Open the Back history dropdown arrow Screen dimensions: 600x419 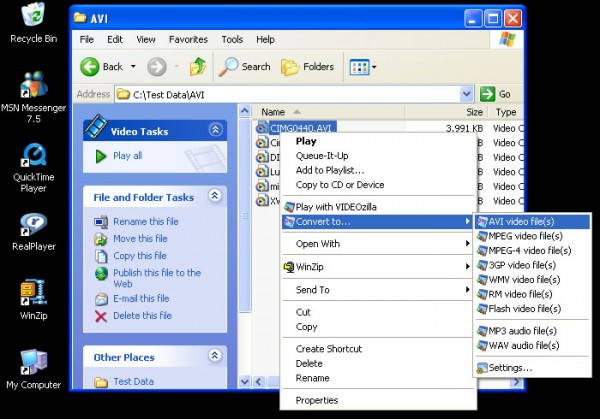coord(133,67)
